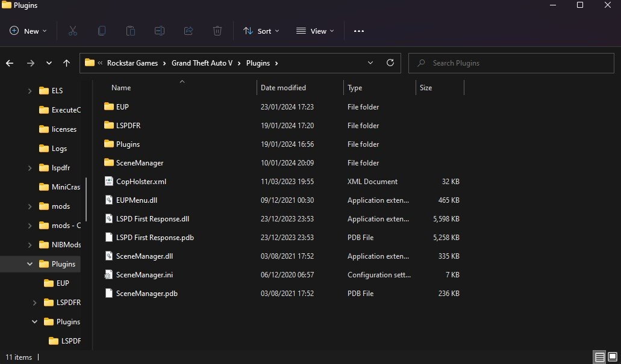Collapse the Plugins folder in navigation tree

click(30, 264)
